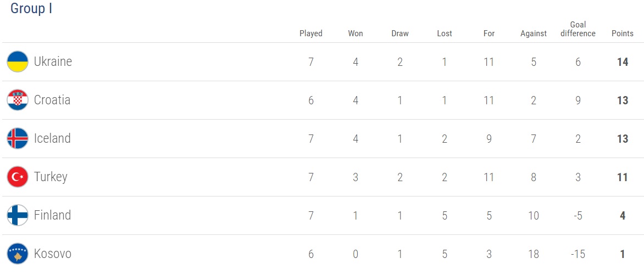Select the Iceland team name
The image size is (644, 275).
point(52,138)
